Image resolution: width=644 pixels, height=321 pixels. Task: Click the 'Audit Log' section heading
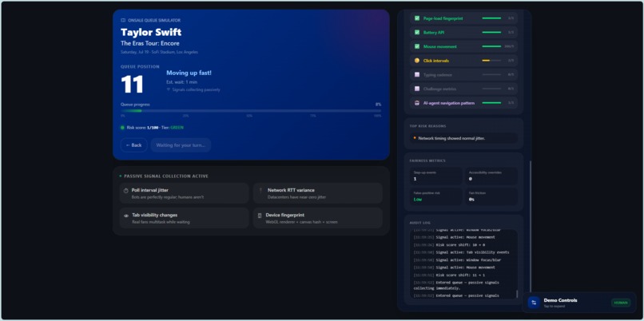(x=420, y=223)
